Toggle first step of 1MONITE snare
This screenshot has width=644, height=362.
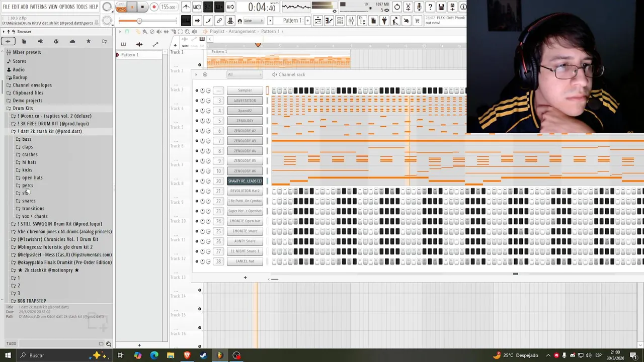coord(274,231)
